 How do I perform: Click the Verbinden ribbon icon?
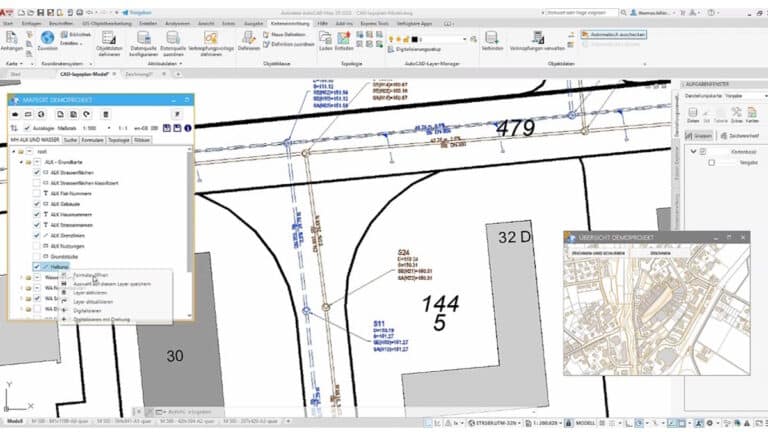(x=492, y=38)
